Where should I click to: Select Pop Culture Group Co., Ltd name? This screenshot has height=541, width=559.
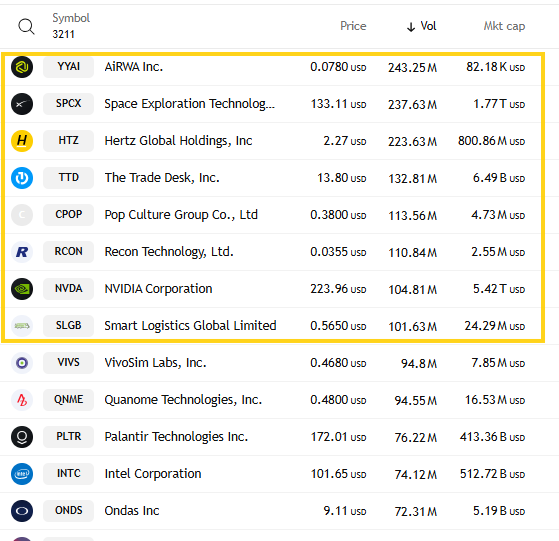[181, 215]
